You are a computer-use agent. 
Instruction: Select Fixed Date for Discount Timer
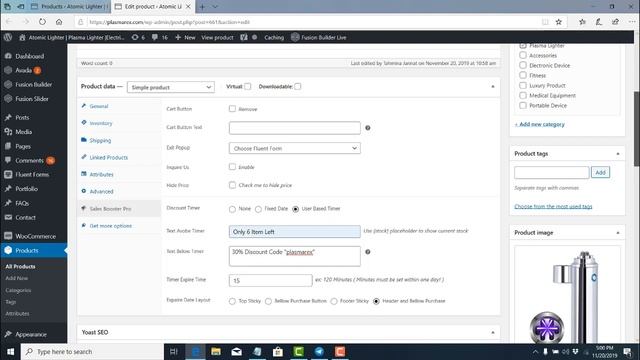258,209
